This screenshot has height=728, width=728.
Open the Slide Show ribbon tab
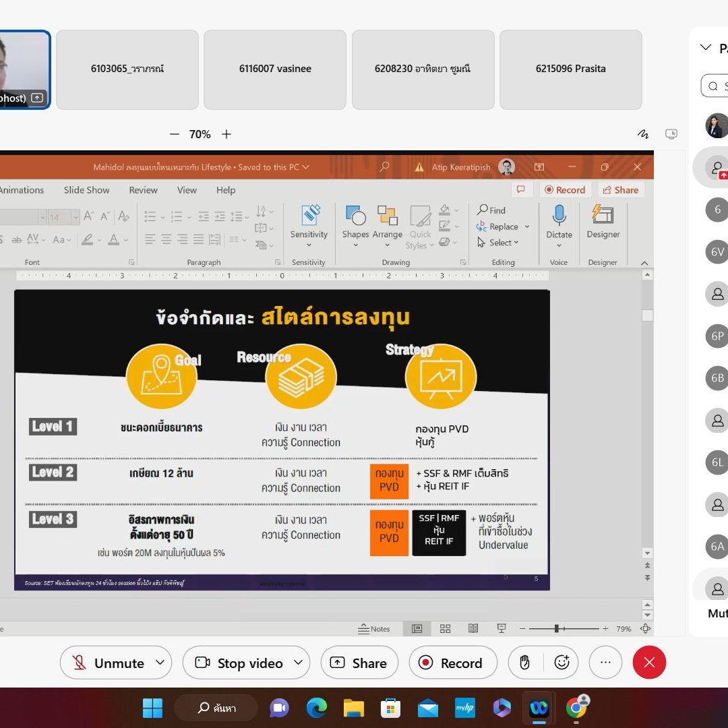[x=86, y=190]
